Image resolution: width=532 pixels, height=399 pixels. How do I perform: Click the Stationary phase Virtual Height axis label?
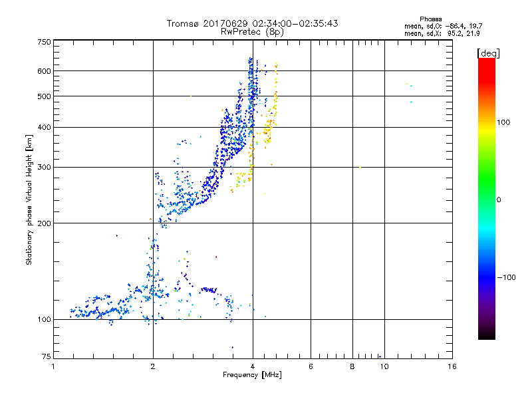click(29, 199)
